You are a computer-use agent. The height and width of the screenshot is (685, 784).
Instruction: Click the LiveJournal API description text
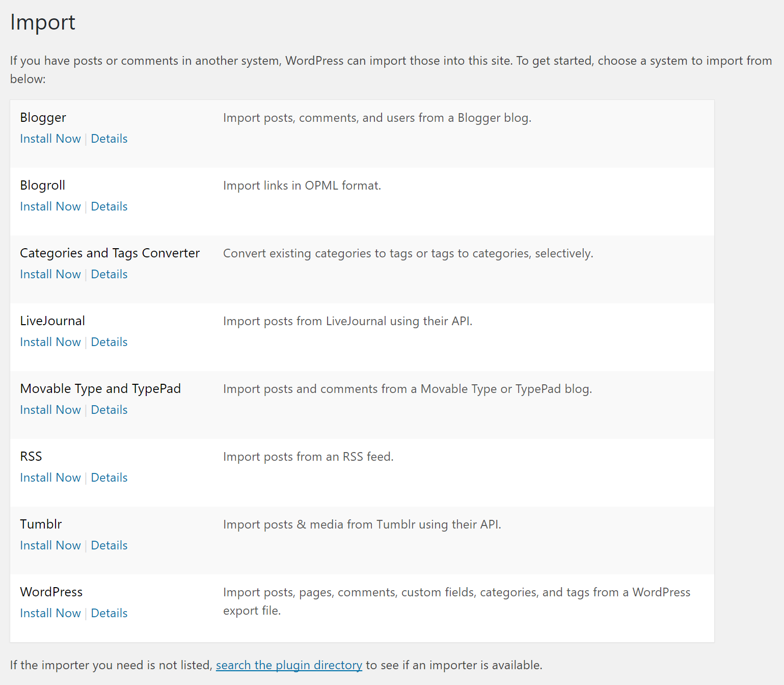[x=347, y=321]
